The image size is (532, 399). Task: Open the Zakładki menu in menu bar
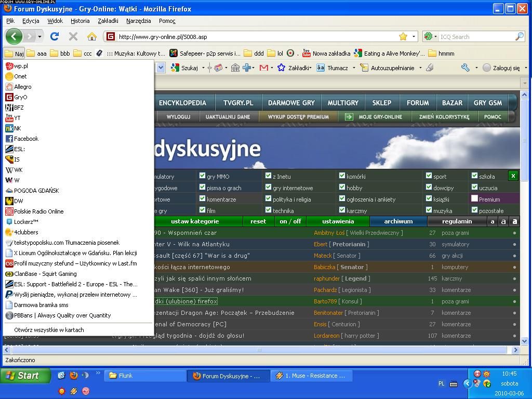pyautogui.click(x=108, y=21)
